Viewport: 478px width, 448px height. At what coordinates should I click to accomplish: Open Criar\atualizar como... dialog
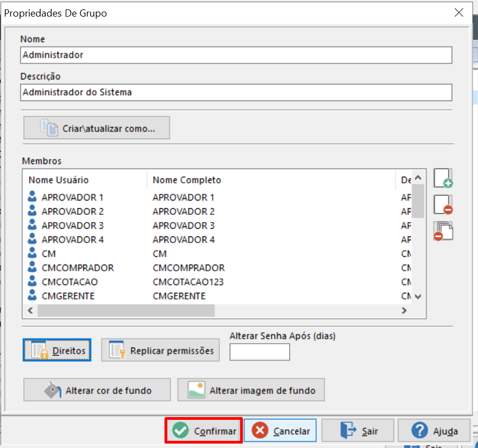click(97, 128)
